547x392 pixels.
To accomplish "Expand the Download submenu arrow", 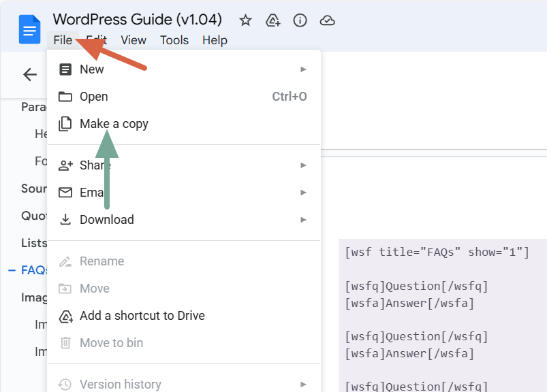I will click(303, 220).
